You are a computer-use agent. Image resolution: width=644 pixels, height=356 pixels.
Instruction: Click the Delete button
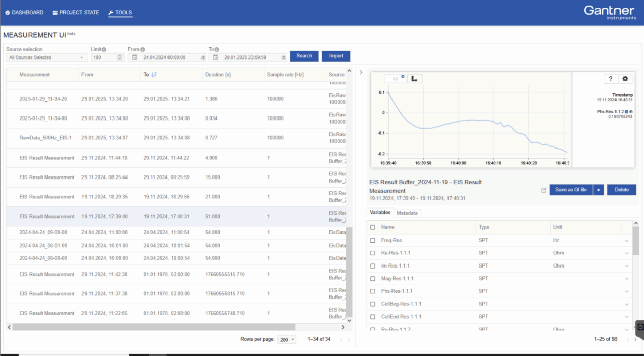621,190
